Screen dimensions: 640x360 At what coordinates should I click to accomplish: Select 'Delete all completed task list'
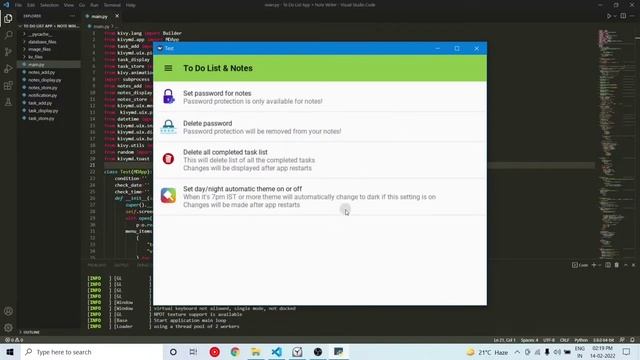click(x=320, y=160)
